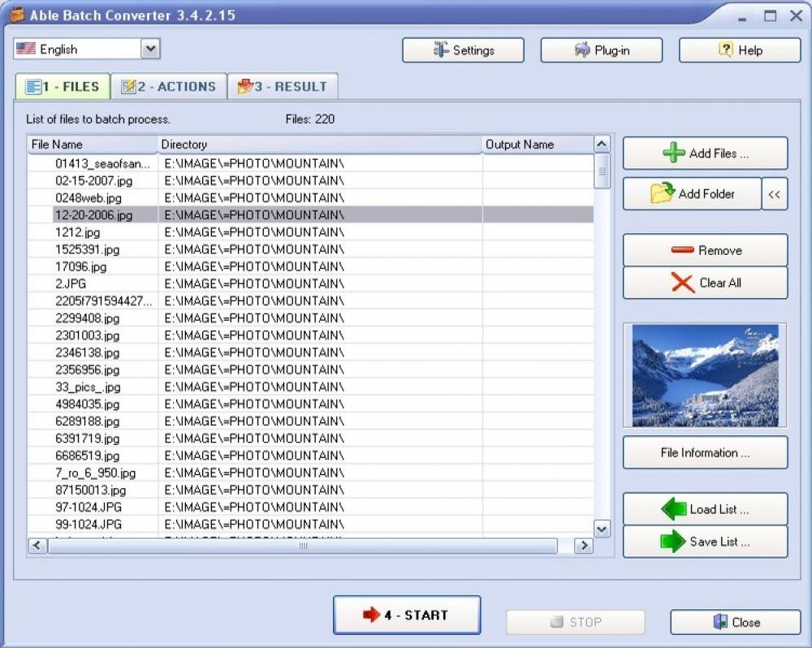The width and height of the screenshot is (812, 648).
Task: Switch to the 2 - ACTIONS tab
Action: point(168,86)
